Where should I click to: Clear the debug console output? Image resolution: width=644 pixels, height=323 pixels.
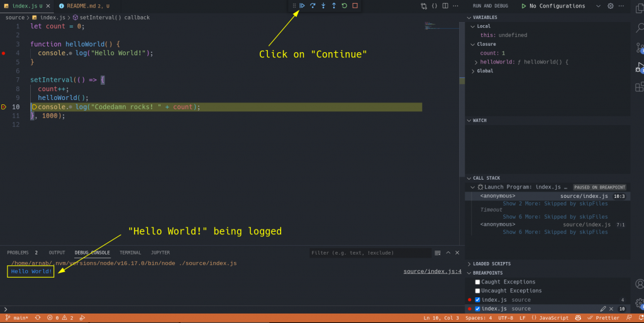click(438, 253)
